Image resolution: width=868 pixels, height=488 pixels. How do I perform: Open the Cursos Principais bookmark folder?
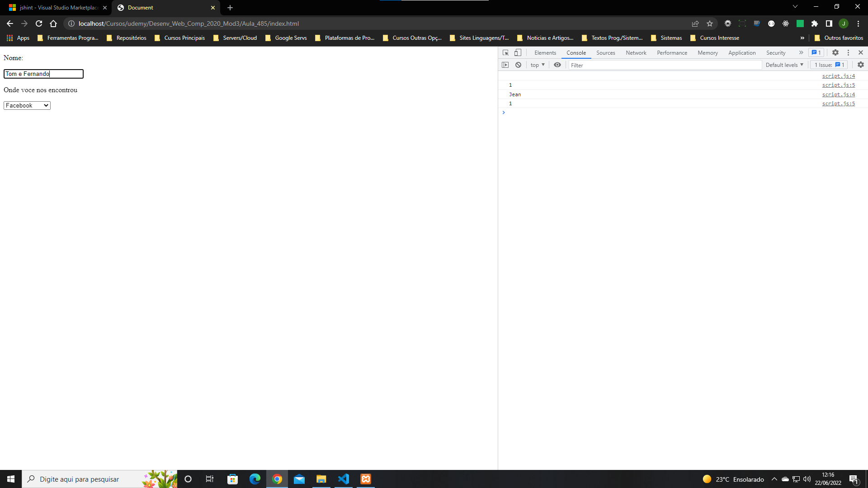179,38
